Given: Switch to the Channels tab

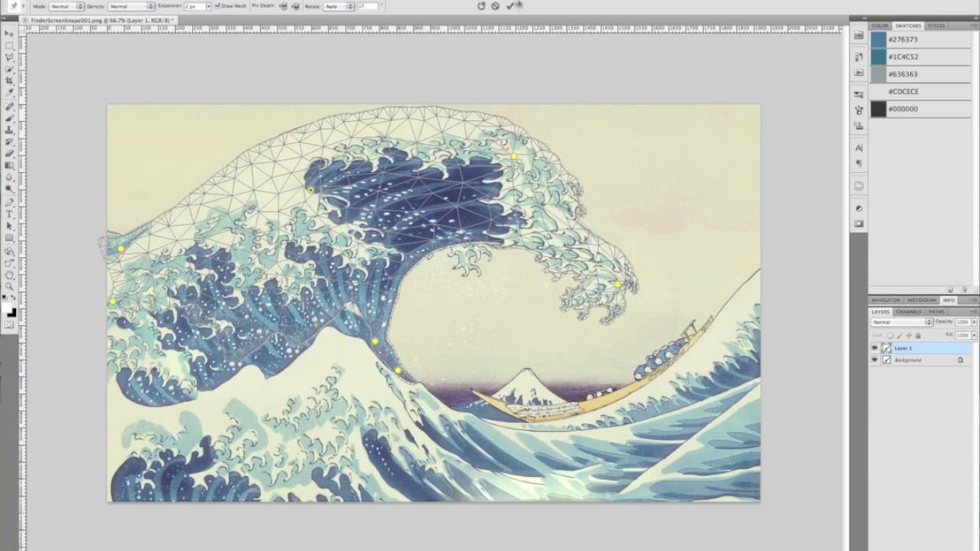Looking at the screenshot, I should point(909,311).
